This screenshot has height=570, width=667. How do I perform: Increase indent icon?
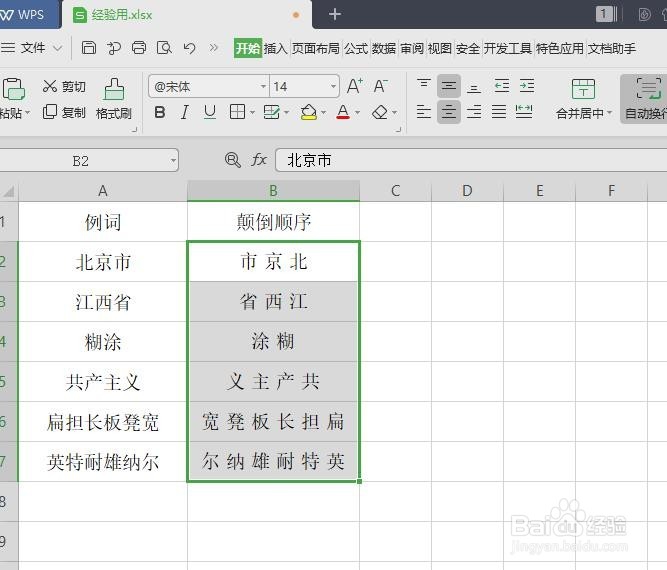(x=527, y=86)
